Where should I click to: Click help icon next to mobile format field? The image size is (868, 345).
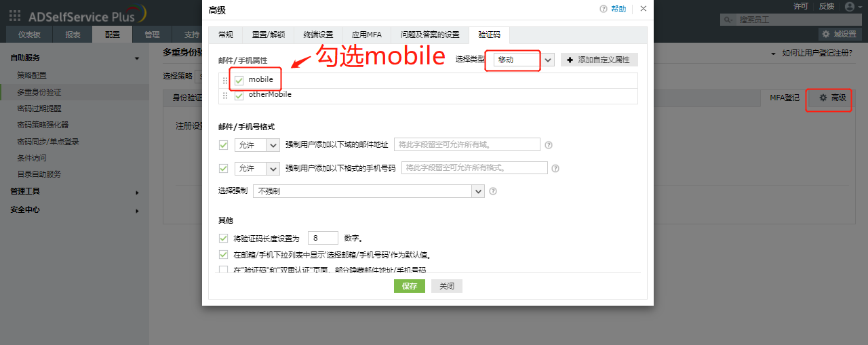tap(555, 168)
